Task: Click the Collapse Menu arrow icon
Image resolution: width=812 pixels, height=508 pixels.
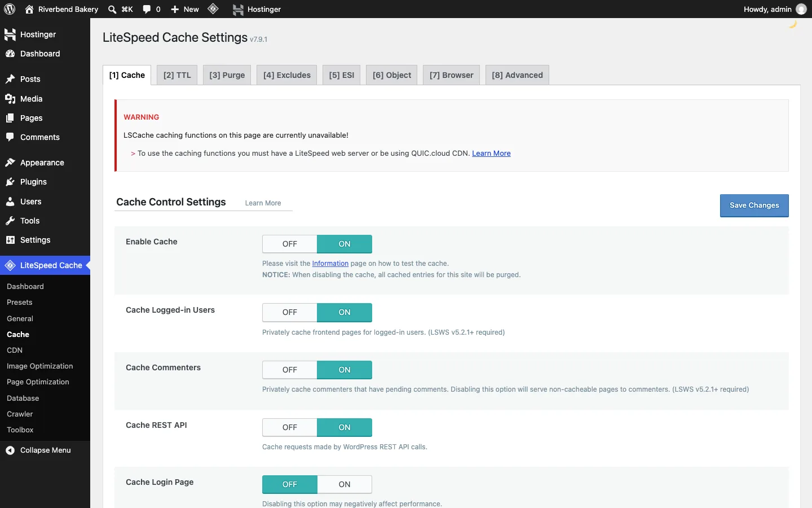Action: point(10,450)
